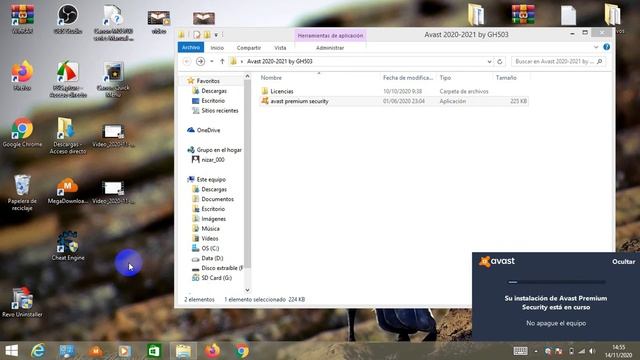Click the Explorer help question-mark icon
The width and height of the screenshot is (640, 360).
[607, 47]
